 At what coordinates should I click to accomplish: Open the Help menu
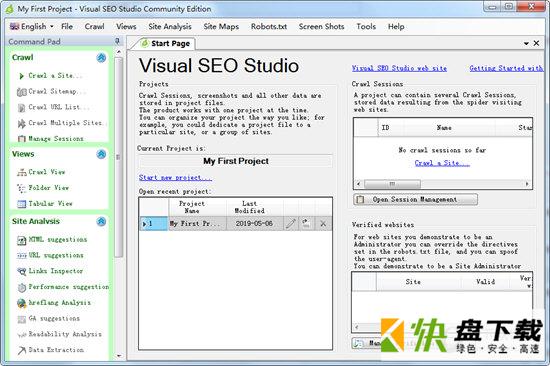click(396, 26)
